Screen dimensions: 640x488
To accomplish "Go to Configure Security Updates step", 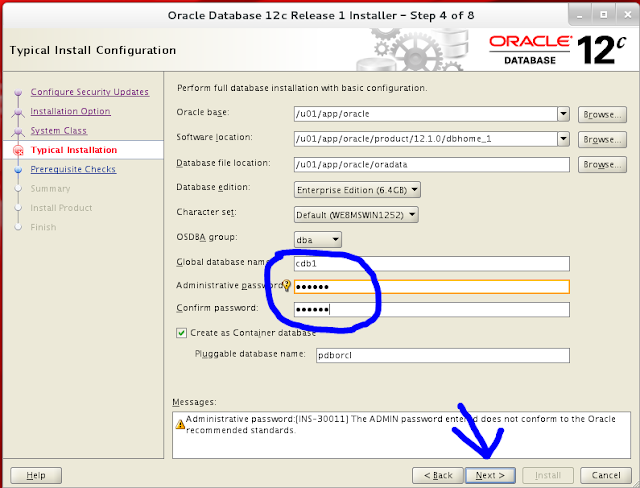I will coord(90,92).
